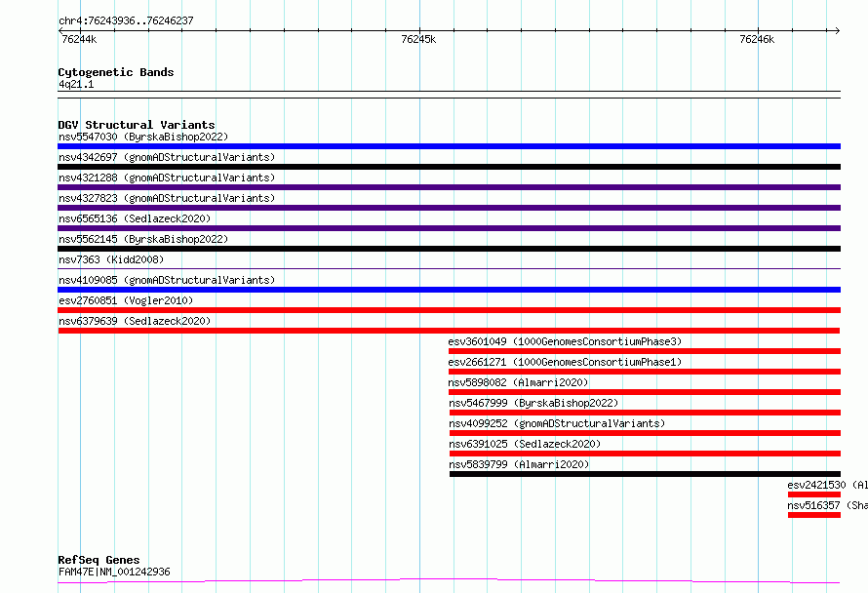Click the purple nsv6565136 variant bar
This screenshot has height=593, width=868.
(449, 228)
